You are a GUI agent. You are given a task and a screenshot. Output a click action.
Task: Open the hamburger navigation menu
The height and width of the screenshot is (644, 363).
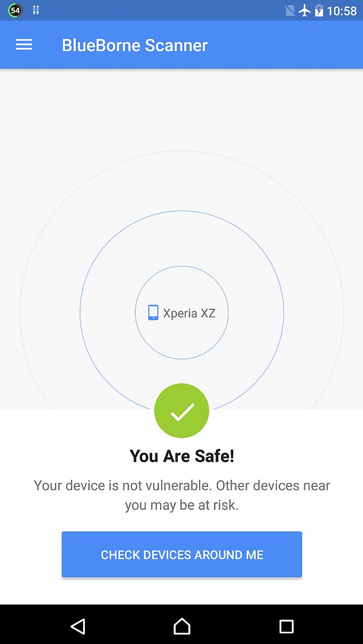click(24, 45)
